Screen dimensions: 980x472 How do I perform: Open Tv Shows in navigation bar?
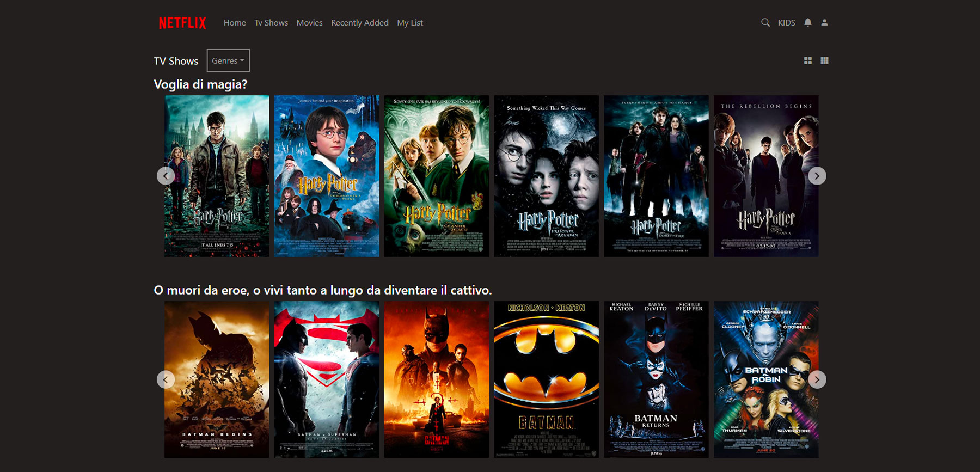(x=271, y=23)
